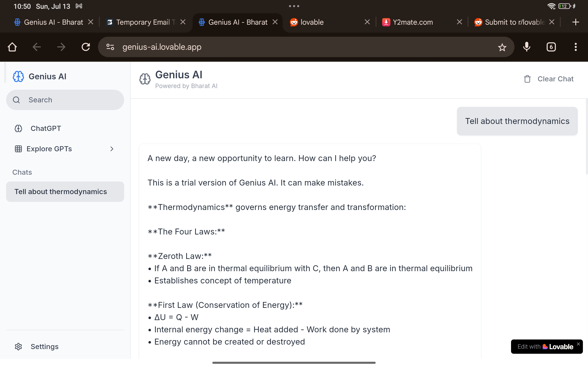This screenshot has width=588, height=367.
Task: Expand the Explore GPTs chevron
Action: click(112, 149)
